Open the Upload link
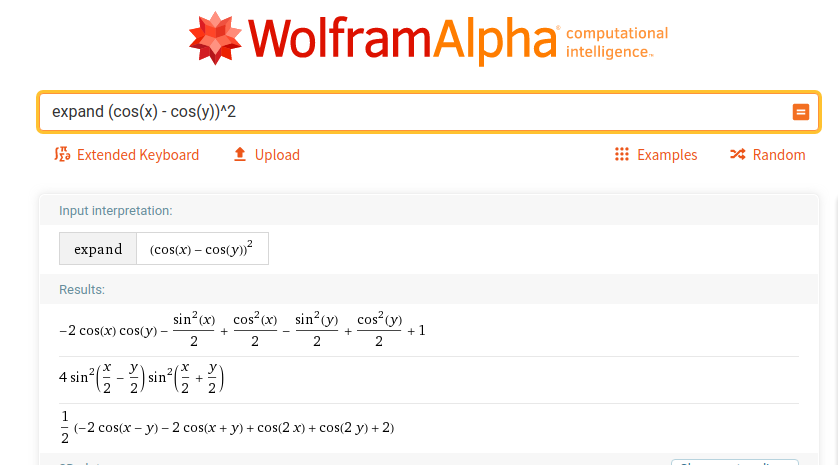This screenshot has width=838, height=465. (277, 155)
